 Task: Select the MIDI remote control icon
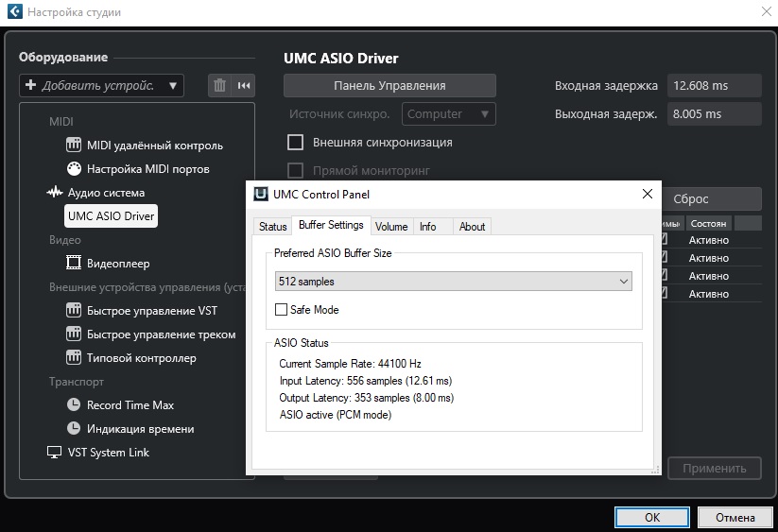(x=75, y=146)
